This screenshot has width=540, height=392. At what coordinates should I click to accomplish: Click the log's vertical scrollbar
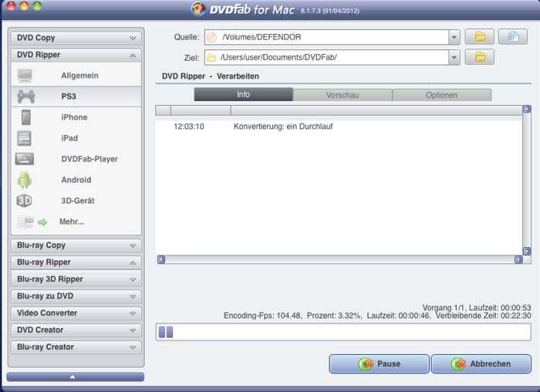tap(527, 180)
